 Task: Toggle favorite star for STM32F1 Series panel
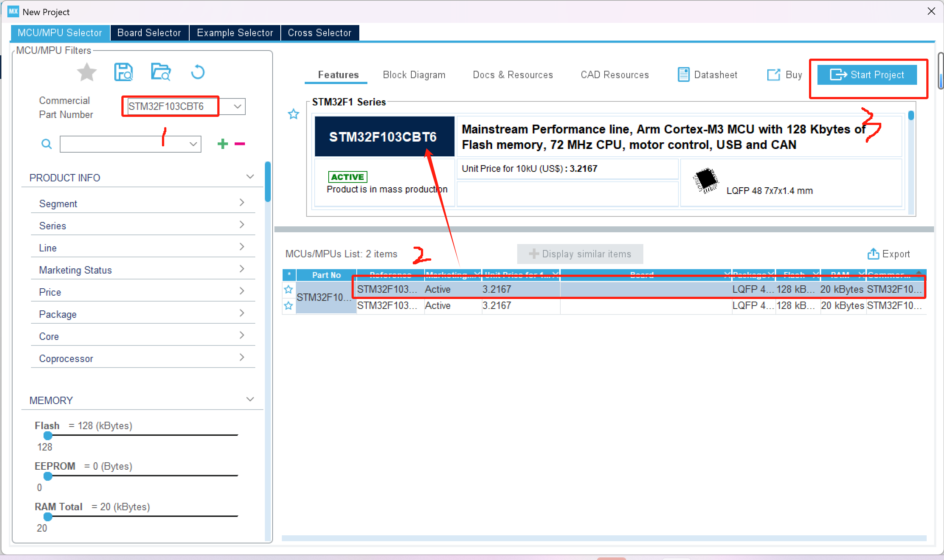293,114
